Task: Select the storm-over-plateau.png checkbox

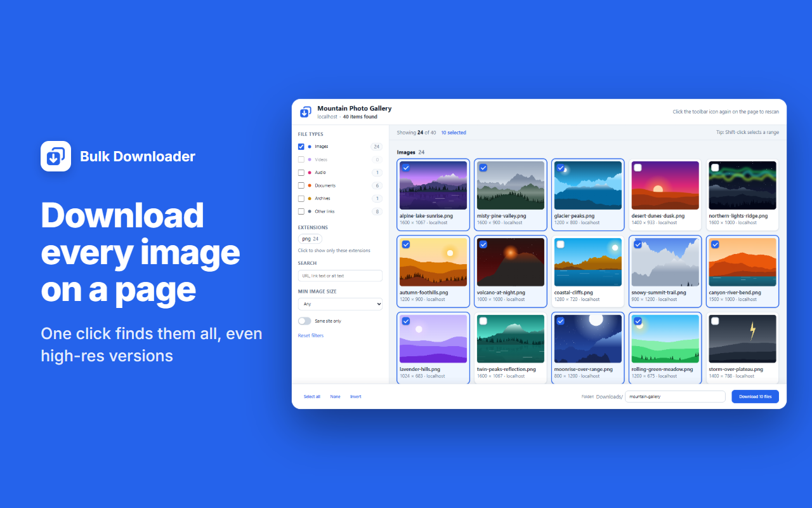Action: (716, 321)
